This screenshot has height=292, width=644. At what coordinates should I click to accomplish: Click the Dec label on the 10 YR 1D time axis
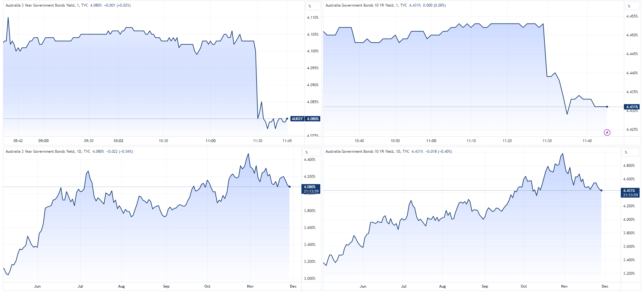(x=605, y=286)
